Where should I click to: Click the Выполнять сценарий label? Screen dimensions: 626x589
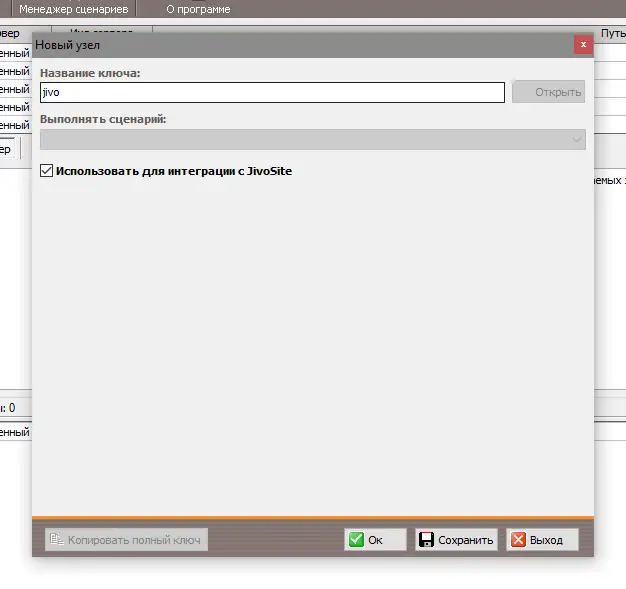click(x=103, y=119)
